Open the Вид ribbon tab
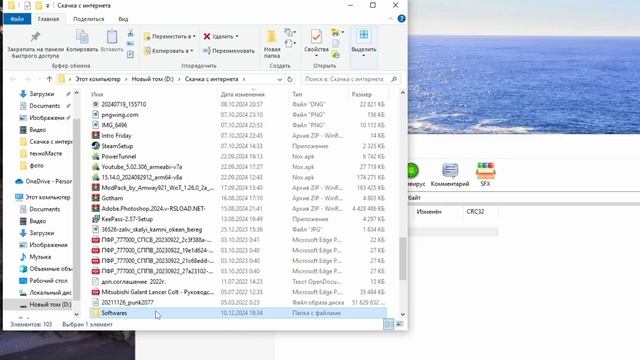Screen dimensions: 640x360 [x=123, y=19]
